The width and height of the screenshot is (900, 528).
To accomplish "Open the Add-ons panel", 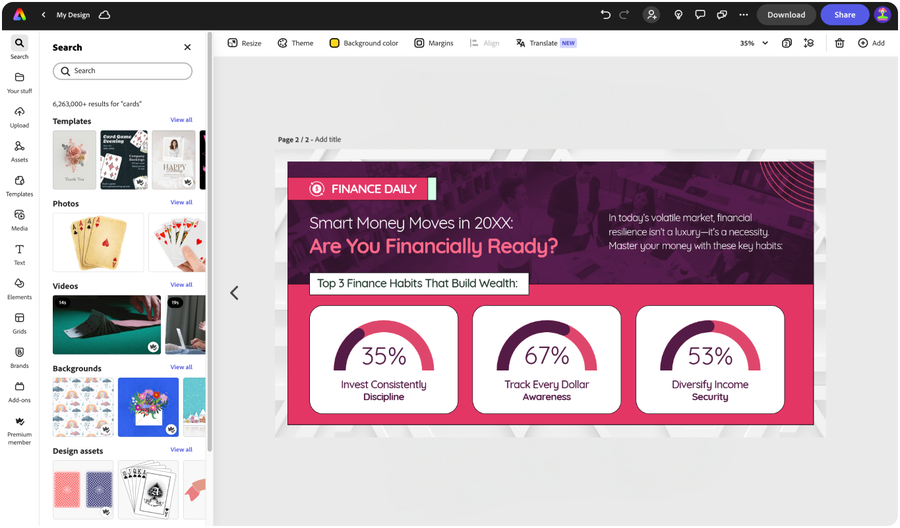I will click(20, 393).
